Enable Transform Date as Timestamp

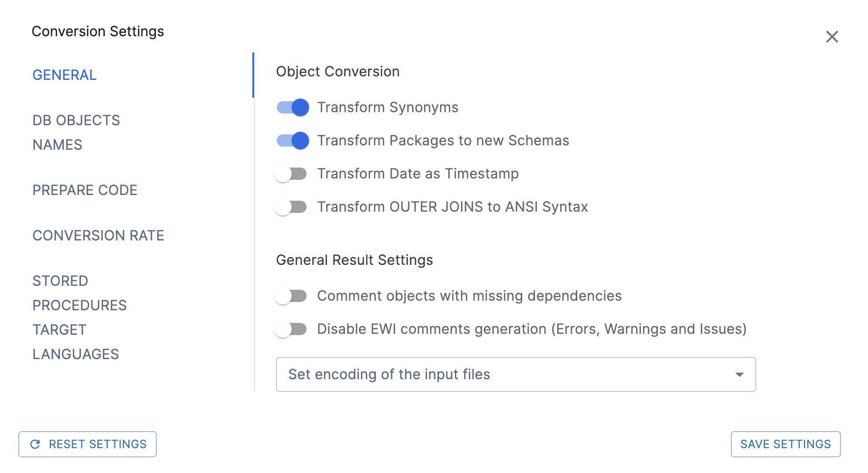[291, 174]
